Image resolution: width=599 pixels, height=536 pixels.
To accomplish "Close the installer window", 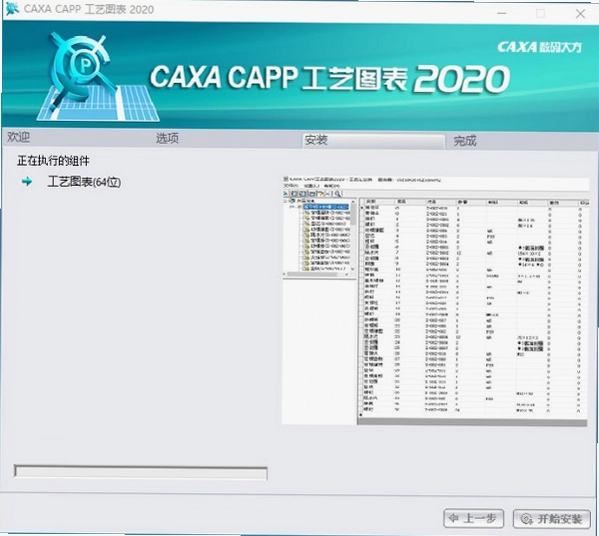I will pos(580,14).
